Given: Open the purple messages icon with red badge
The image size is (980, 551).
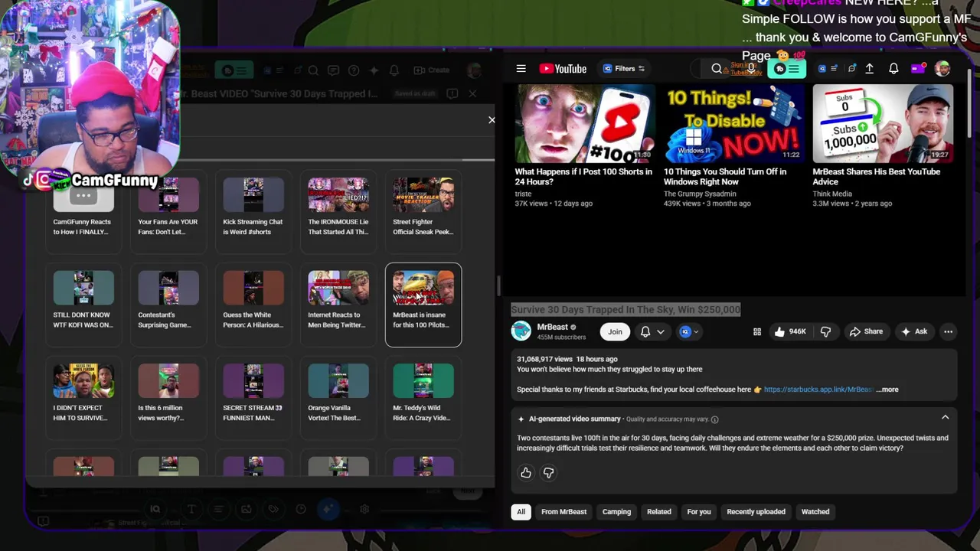Looking at the screenshot, I should (x=917, y=69).
